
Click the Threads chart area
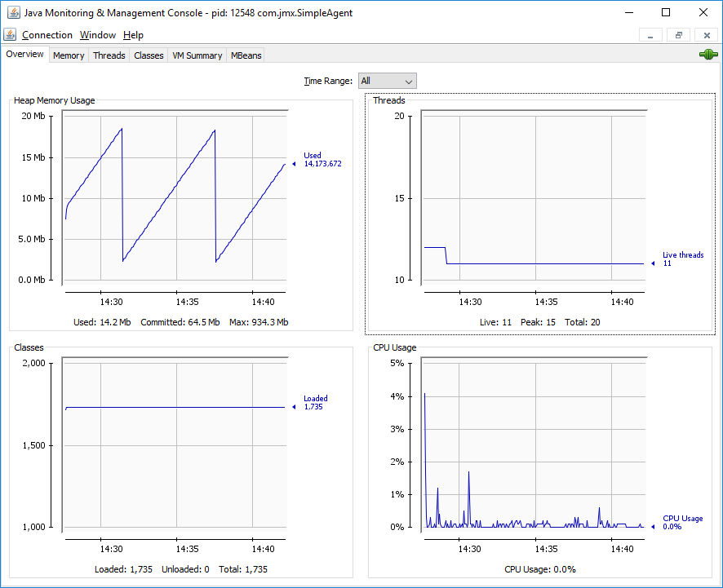tap(534, 197)
